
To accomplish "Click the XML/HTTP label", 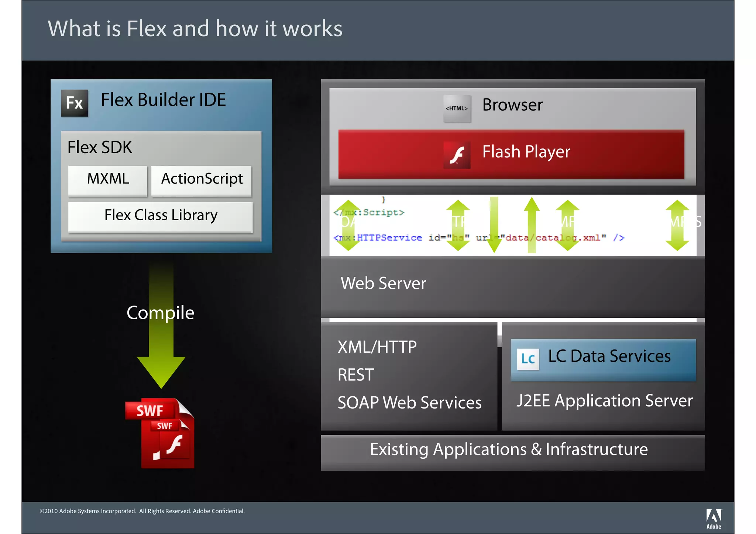I will [x=377, y=347].
